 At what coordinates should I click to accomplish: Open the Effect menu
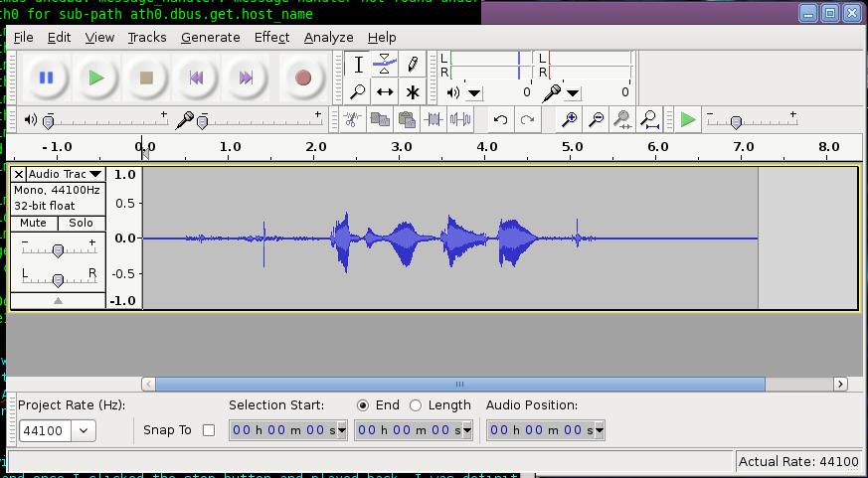[271, 37]
